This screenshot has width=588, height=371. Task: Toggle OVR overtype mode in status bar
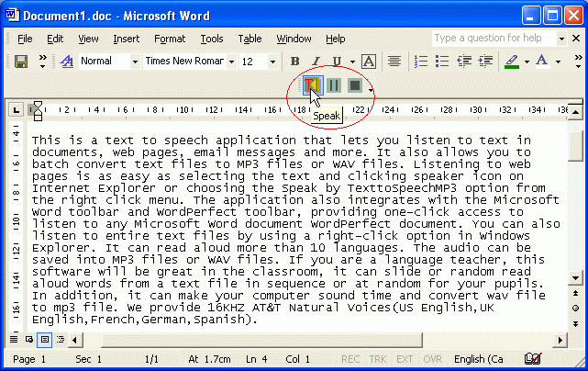(x=432, y=359)
